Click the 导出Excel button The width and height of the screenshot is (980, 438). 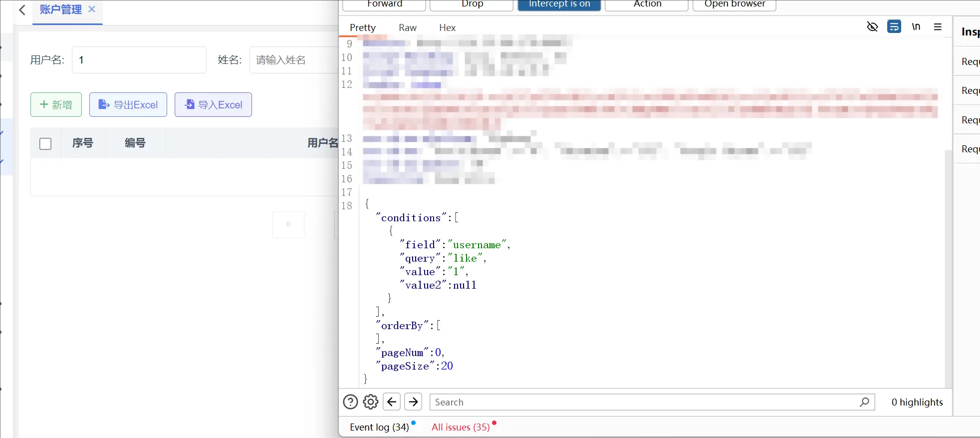tap(128, 105)
